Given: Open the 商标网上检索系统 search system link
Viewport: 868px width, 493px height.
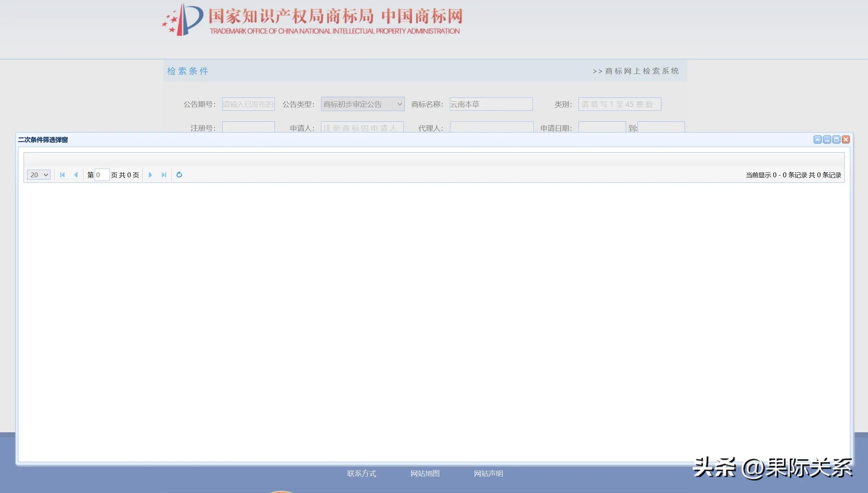Looking at the screenshot, I should coord(641,71).
